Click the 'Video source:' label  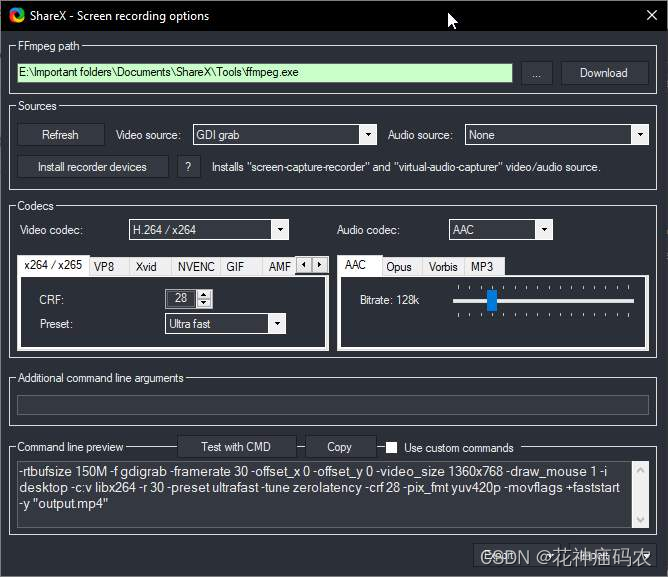point(148,135)
